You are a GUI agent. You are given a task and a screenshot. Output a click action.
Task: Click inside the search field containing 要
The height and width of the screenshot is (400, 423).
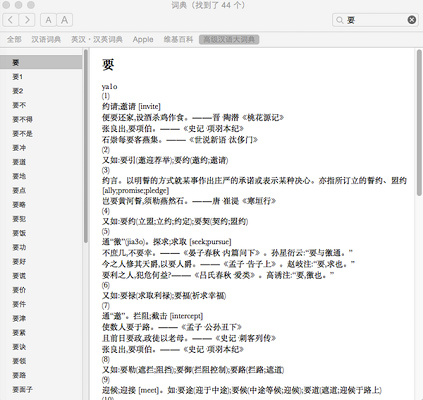[375, 20]
